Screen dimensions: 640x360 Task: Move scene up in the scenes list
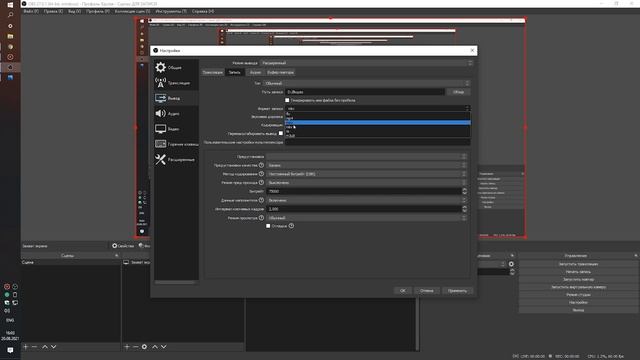[45, 347]
